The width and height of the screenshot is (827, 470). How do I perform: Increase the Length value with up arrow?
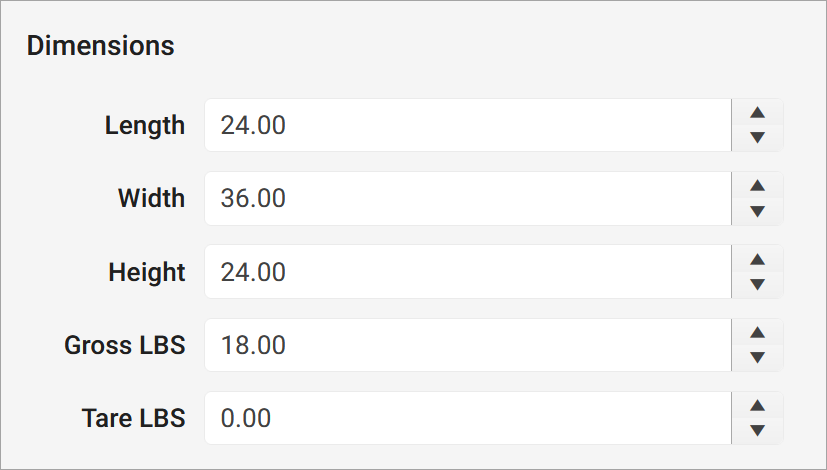pyautogui.click(x=757, y=113)
